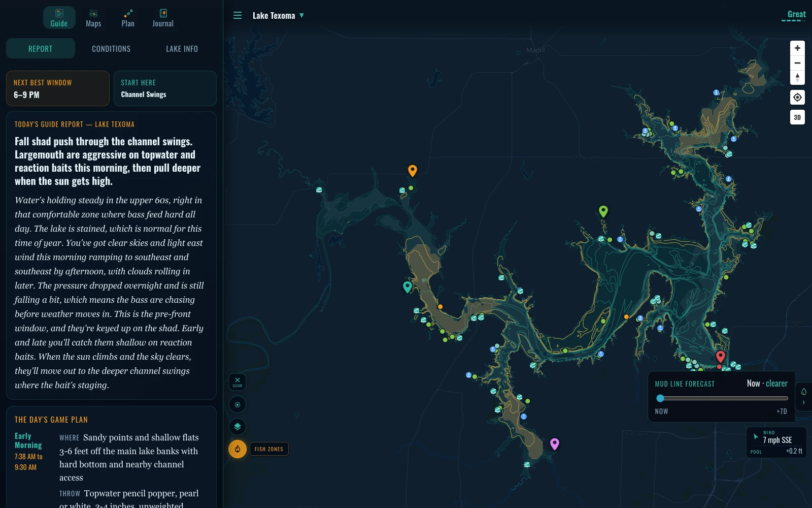Viewport: 812px width, 508px height.
Task: Center map on my location
Action: click(x=797, y=98)
